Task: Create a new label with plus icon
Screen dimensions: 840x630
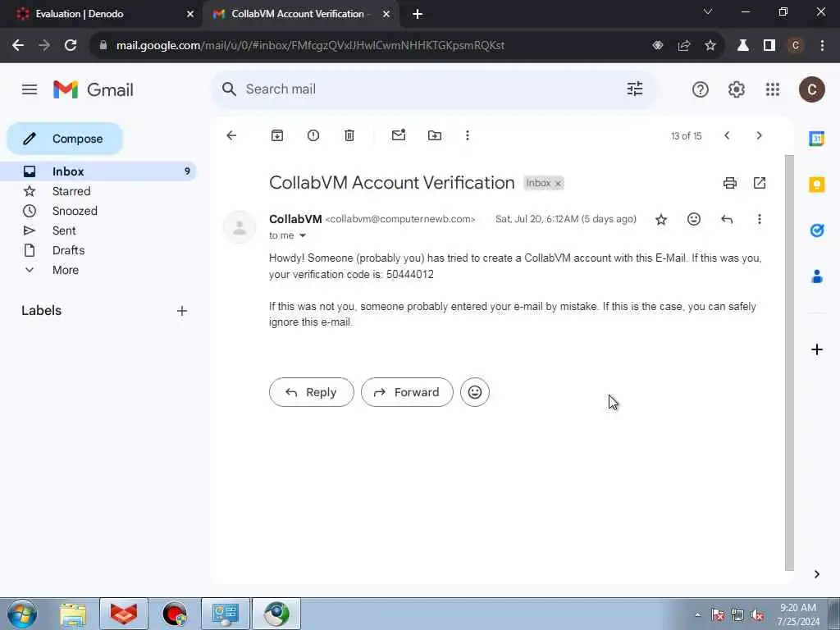Action: [x=182, y=311]
